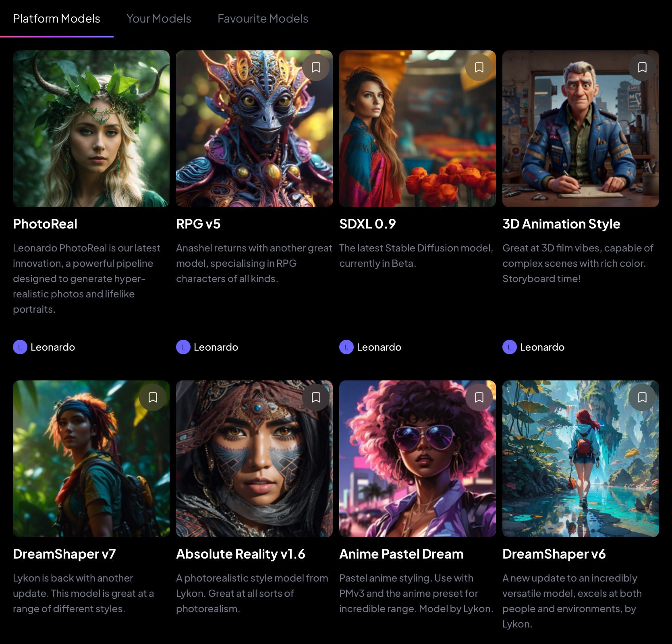672x644 pixels.
Task: Bookmark the SDXL 0.9 model
Action: click(x=479, y=67)
